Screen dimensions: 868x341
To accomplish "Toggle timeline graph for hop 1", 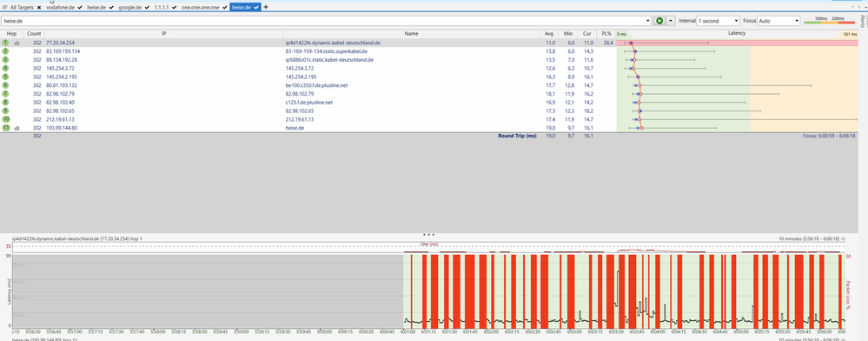I will coord(17,43).
